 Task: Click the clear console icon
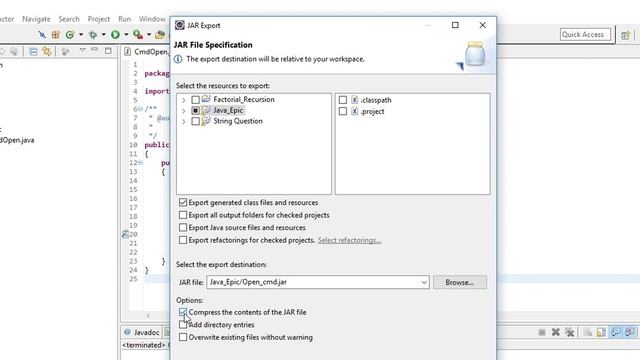(588, 332)
